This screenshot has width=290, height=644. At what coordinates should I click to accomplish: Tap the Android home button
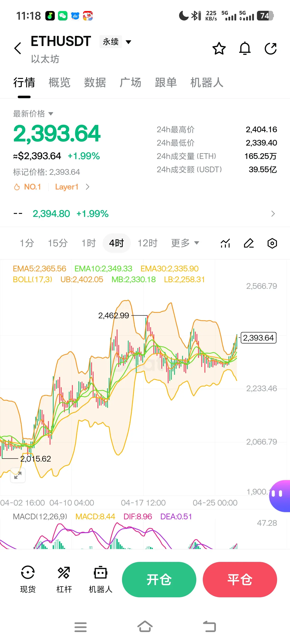(145, 627)
